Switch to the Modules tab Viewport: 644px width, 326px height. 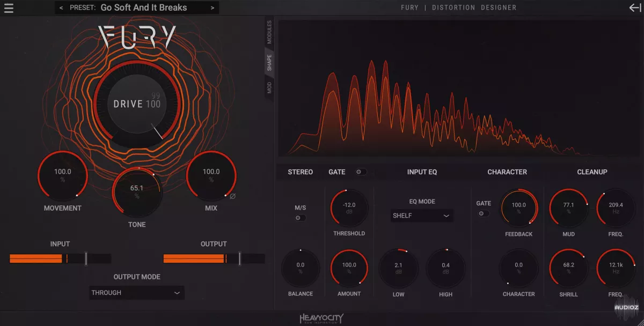tap(269, 32)
